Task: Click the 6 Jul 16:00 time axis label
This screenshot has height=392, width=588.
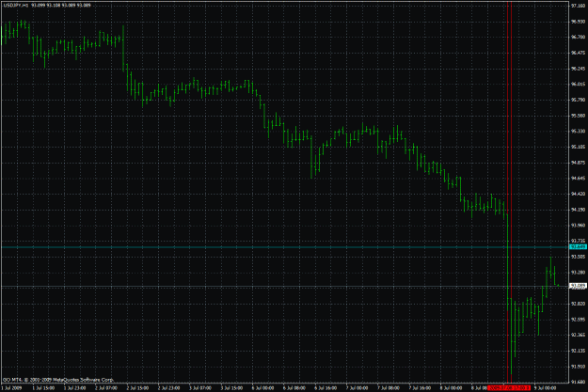Action: point(326,388)
